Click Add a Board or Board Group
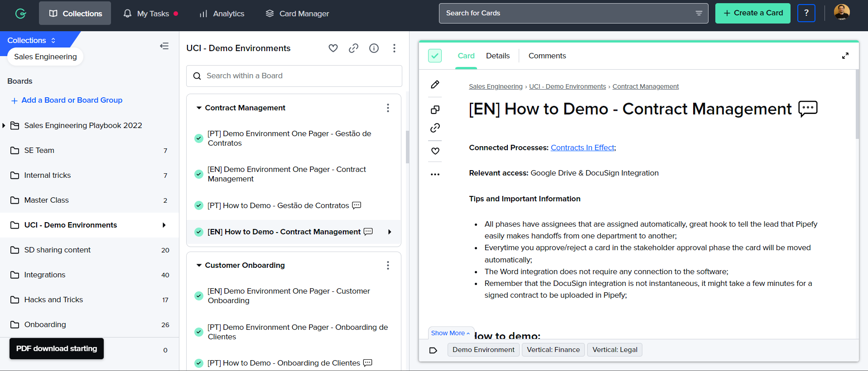The image size is (868, 371). coord(67,100)
